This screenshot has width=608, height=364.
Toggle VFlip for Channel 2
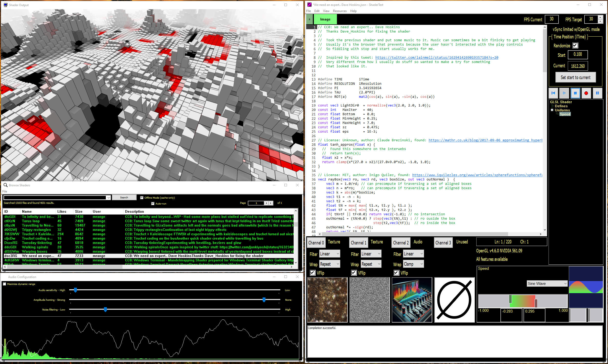coord(396,273)
